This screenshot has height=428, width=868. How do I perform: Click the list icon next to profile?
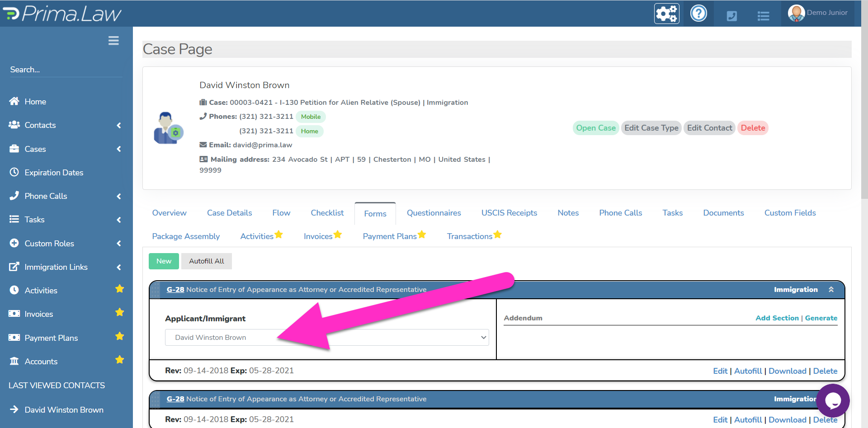tap(763, 15)
